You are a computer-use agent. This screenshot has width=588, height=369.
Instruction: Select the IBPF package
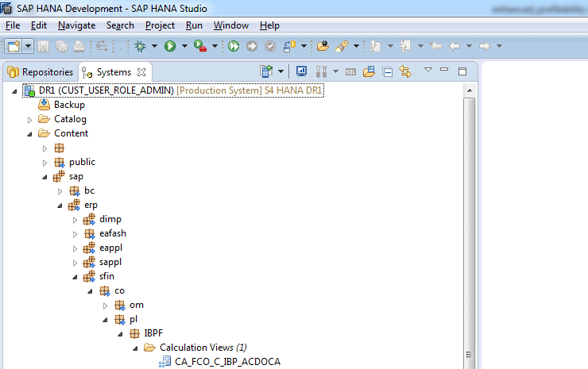(153, 333)
